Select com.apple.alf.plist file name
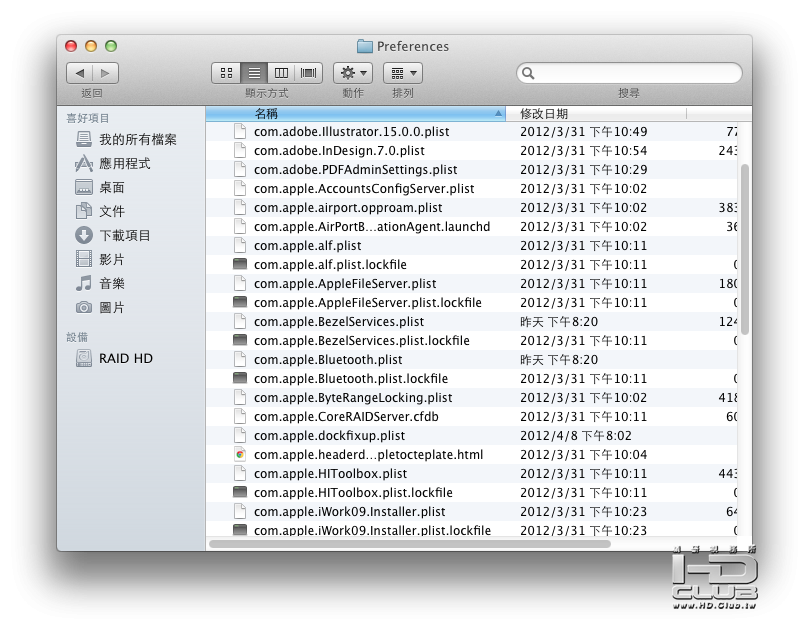 (308, 246)
